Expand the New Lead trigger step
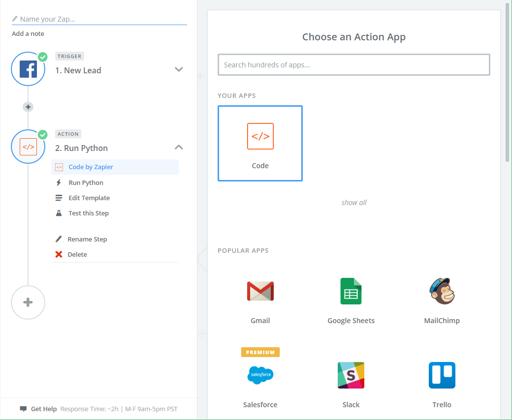The height and width of the screenshot is (420, 512). (179, 69)
